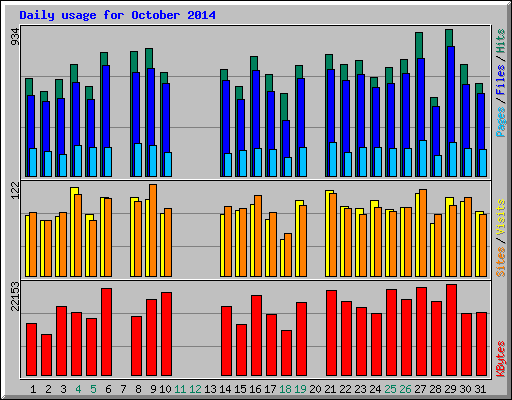The image size is (512, 400).
Task: Select day 28 on the date axis
Action: 435,389
